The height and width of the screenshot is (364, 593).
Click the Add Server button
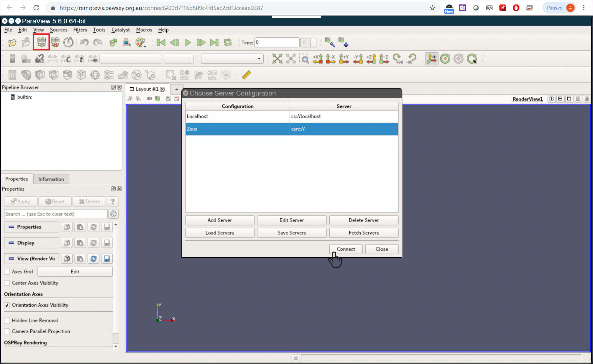click(x=220, y=220)
